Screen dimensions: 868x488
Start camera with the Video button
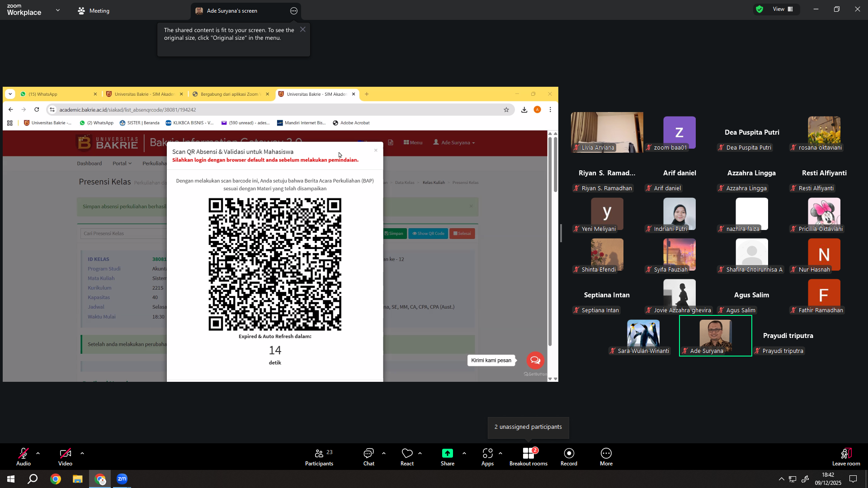[65, 457]
